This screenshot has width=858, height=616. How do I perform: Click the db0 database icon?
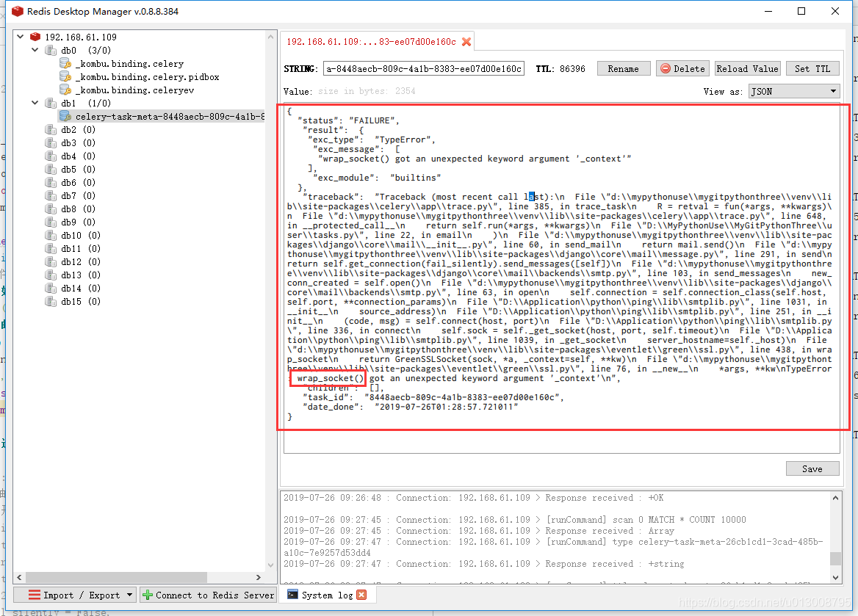click(51, 51)
